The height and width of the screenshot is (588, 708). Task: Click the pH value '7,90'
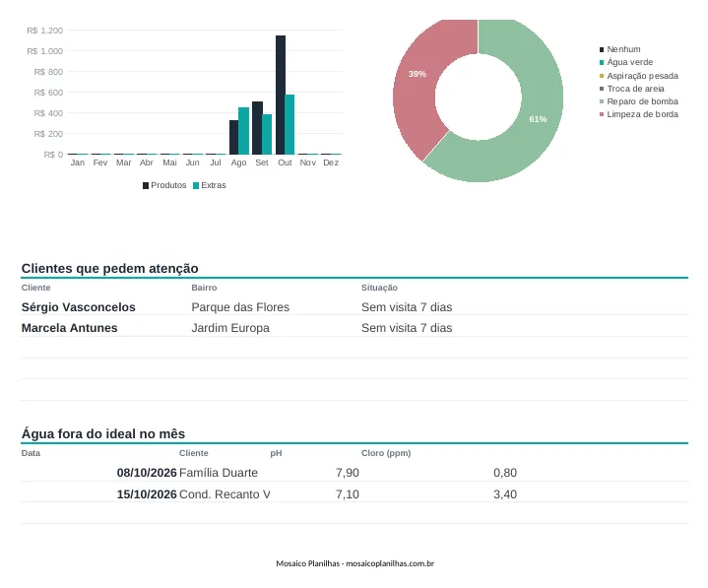tap(348, 473)
